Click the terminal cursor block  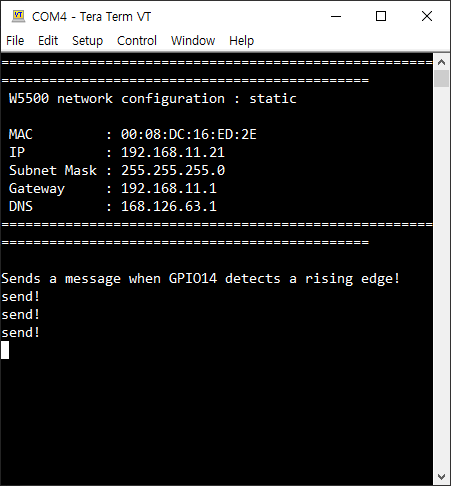tap(5, 350)
